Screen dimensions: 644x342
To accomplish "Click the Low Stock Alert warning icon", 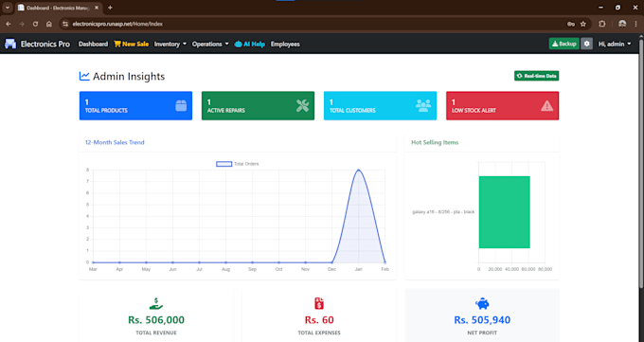I will tap(546, 106).
